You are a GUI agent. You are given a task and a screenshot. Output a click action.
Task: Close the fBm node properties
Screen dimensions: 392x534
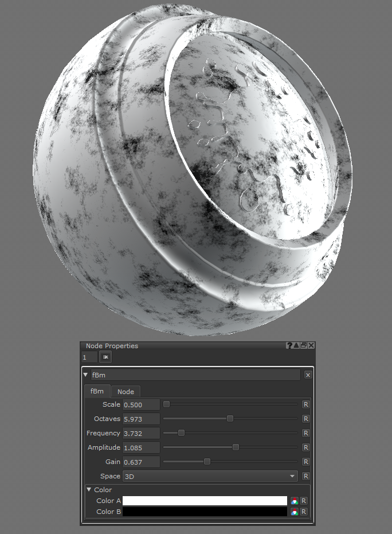(308, 375)
